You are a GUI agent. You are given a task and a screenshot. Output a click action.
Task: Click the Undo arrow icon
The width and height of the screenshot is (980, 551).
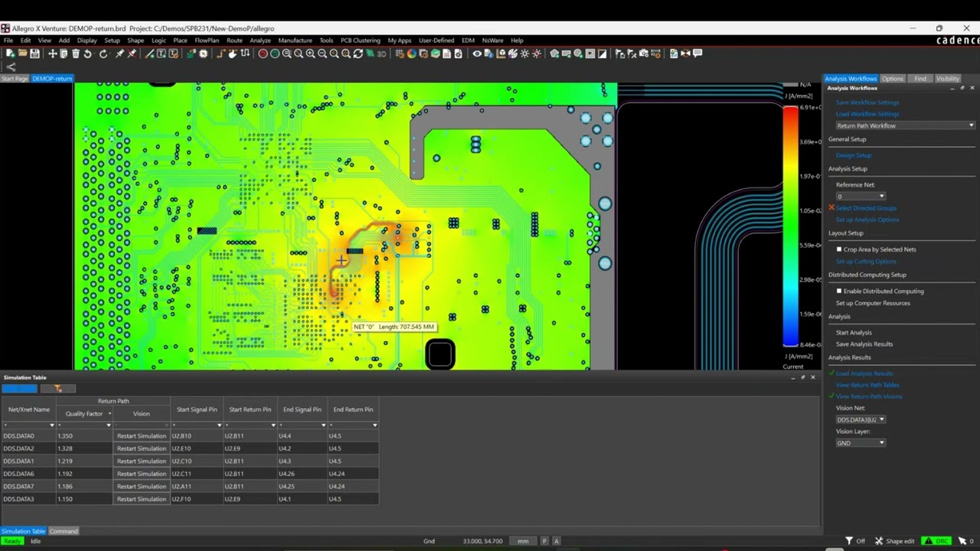pos(87,54)
